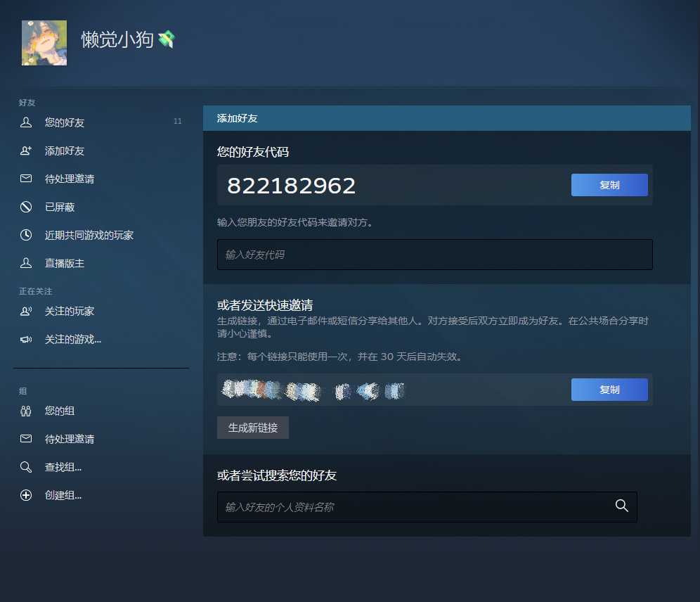Open the megaphone icon for 关注的游戏

point(26,340)
